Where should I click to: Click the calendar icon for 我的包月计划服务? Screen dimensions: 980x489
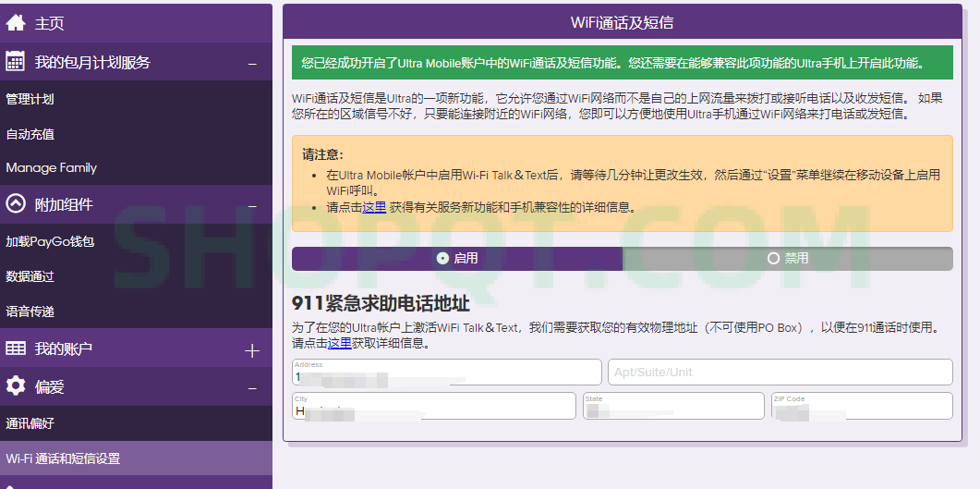tap(16, 62)
